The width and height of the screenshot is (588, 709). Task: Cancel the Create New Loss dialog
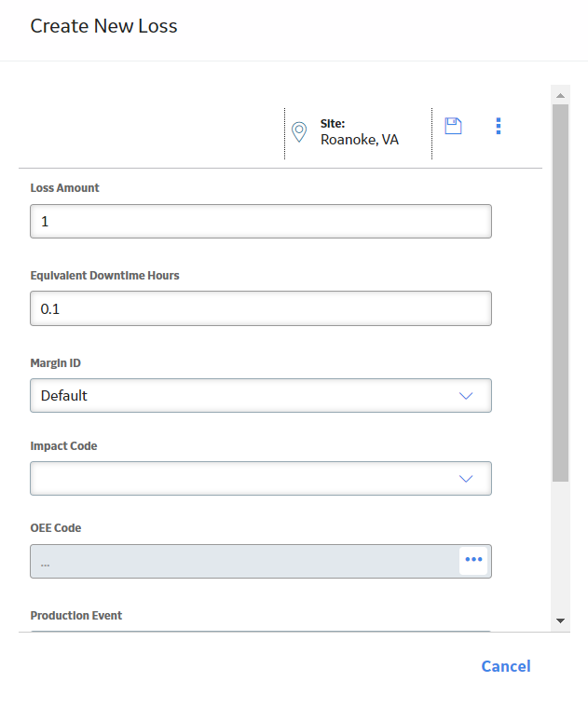pyautogui.click(x=506, y=666)
